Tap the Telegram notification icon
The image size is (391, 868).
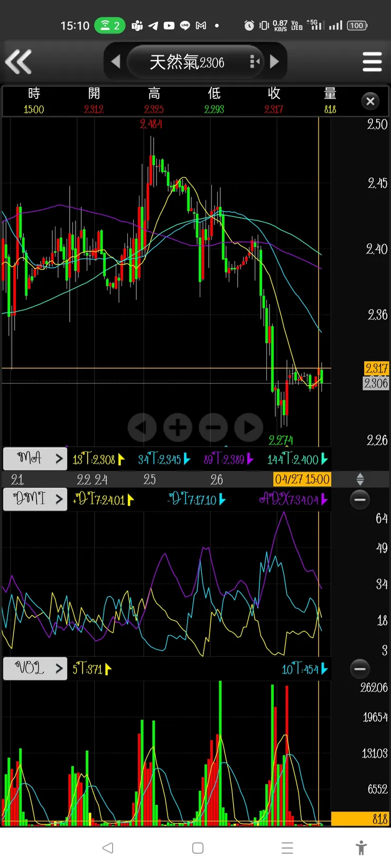tap(153, 25)
